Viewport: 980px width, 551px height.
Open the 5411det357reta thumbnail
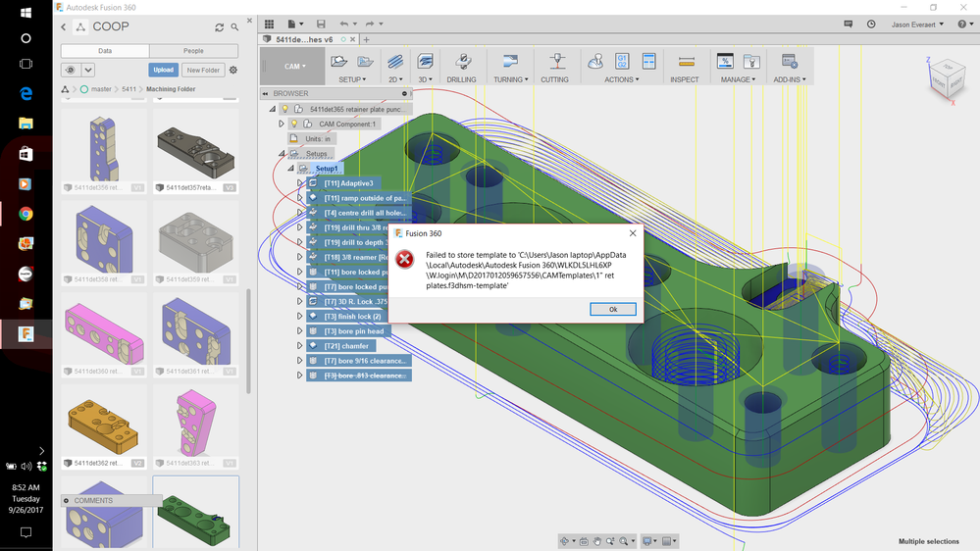coord(195,150)
